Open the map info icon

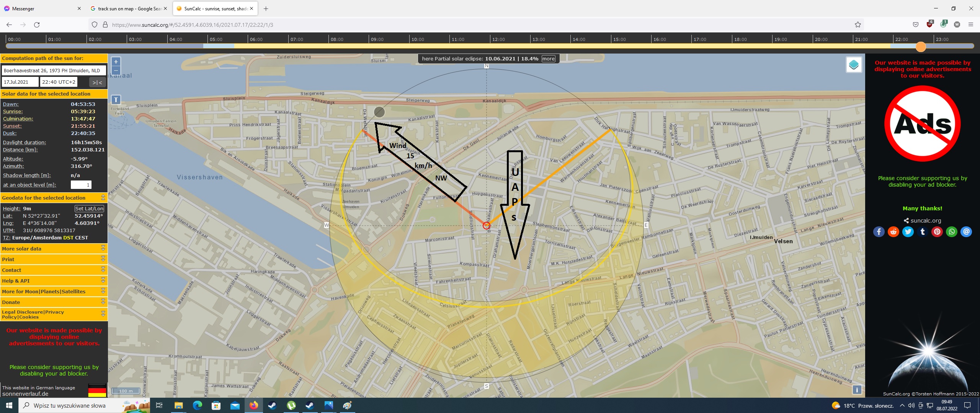(x=857, y=390)
